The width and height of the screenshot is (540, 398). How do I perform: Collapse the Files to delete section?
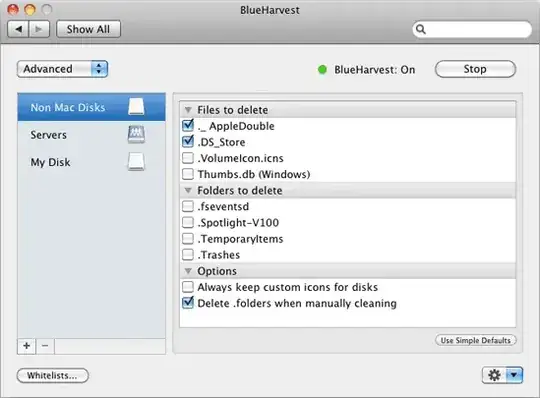(188, 110)
